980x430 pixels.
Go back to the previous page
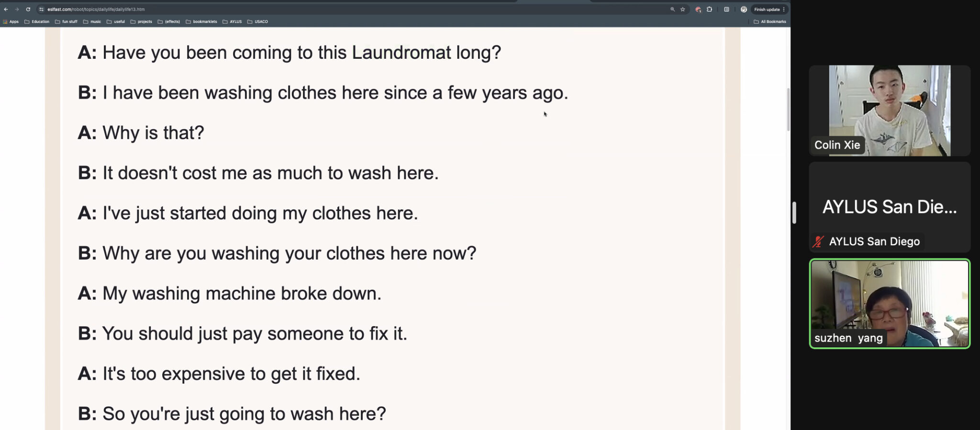[x=6, y=9]
